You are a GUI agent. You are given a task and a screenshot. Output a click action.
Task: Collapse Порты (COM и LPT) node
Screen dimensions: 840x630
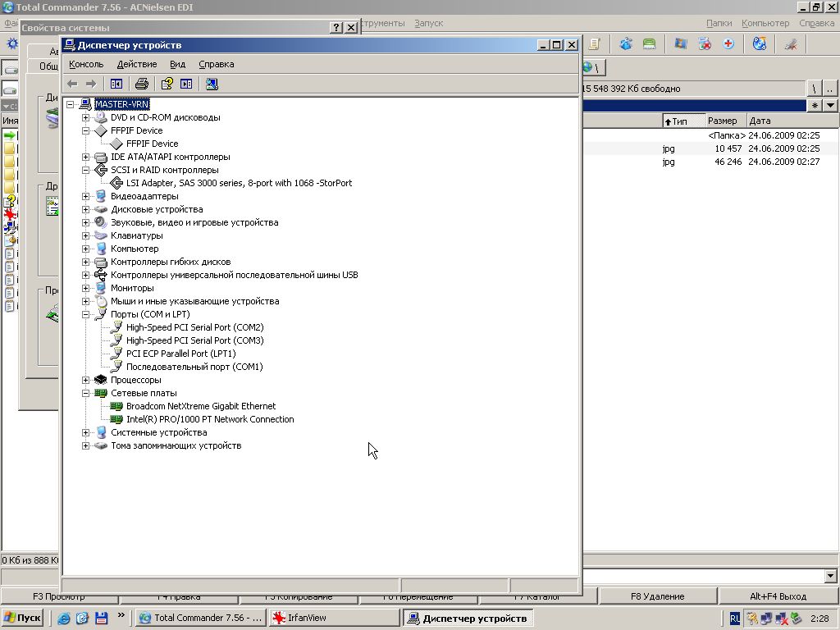click(85, 314)
